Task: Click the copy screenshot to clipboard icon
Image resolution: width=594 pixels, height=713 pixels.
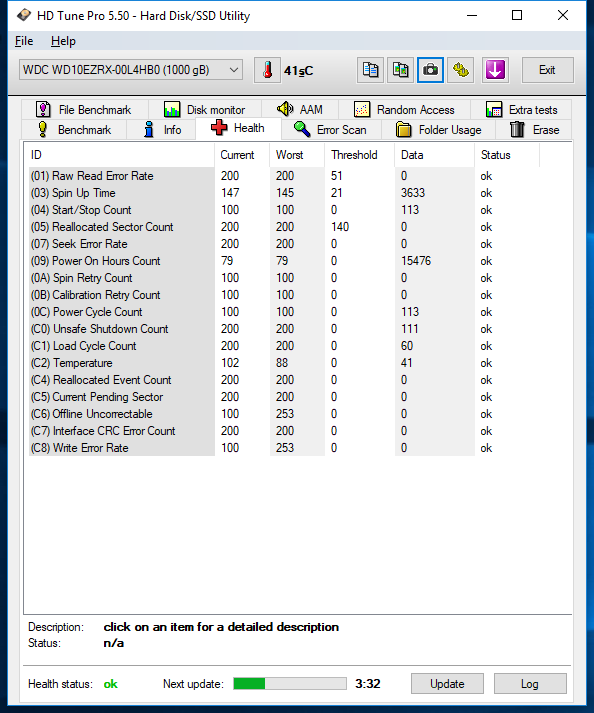Action: [400, 70]
